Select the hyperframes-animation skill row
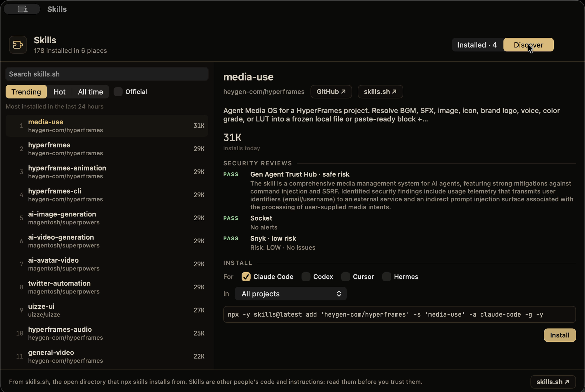585x392 pixels. (107, 172)
